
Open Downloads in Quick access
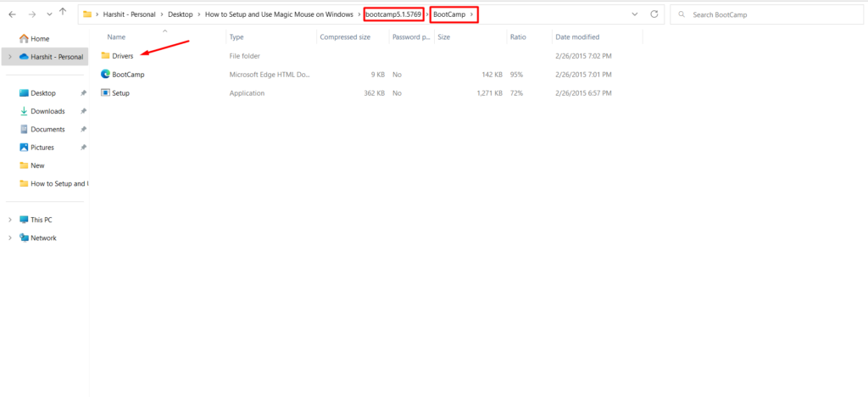(x=47, y=111)
